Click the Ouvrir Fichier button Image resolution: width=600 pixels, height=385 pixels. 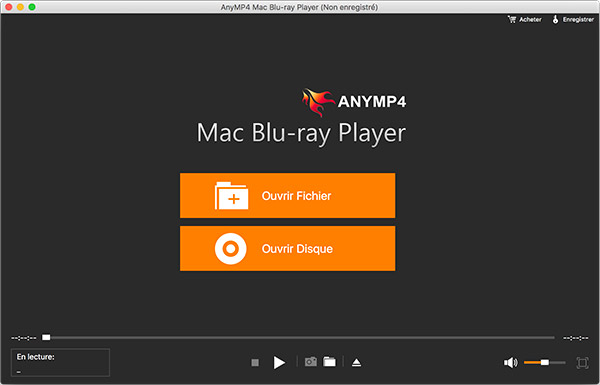[287, 196]
